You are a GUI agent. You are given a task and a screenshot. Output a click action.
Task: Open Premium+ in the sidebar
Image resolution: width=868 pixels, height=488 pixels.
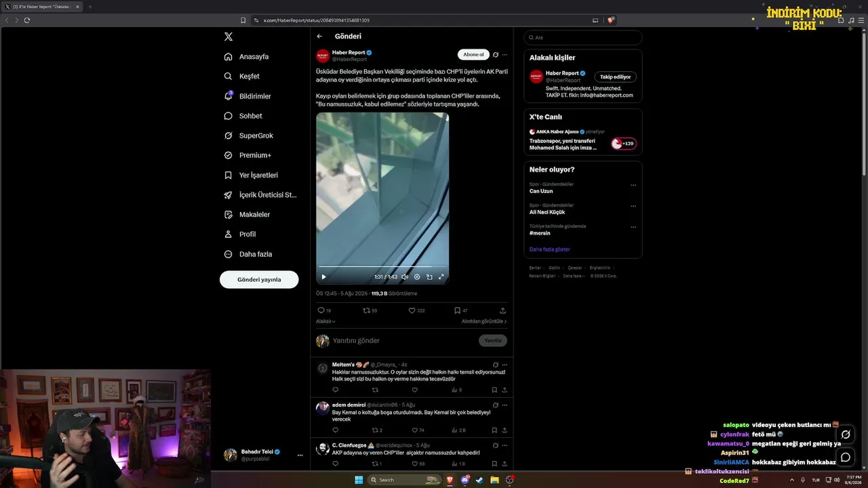pos(248,155)
